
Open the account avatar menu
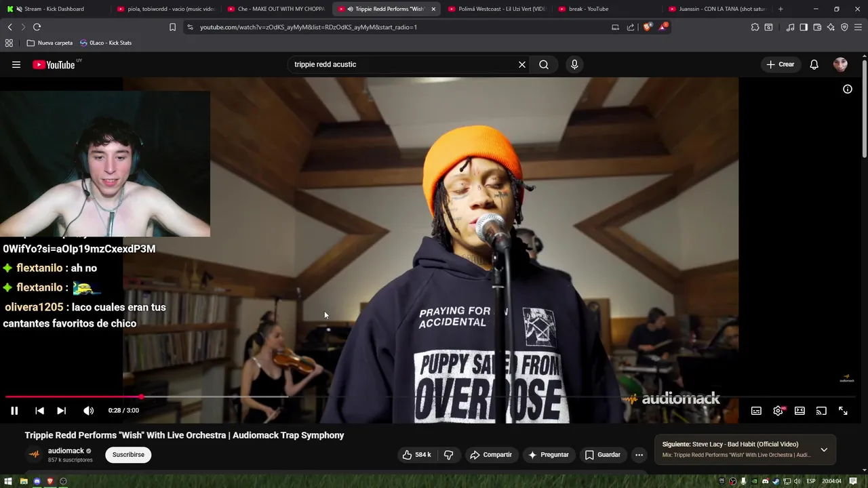[840, 64]
